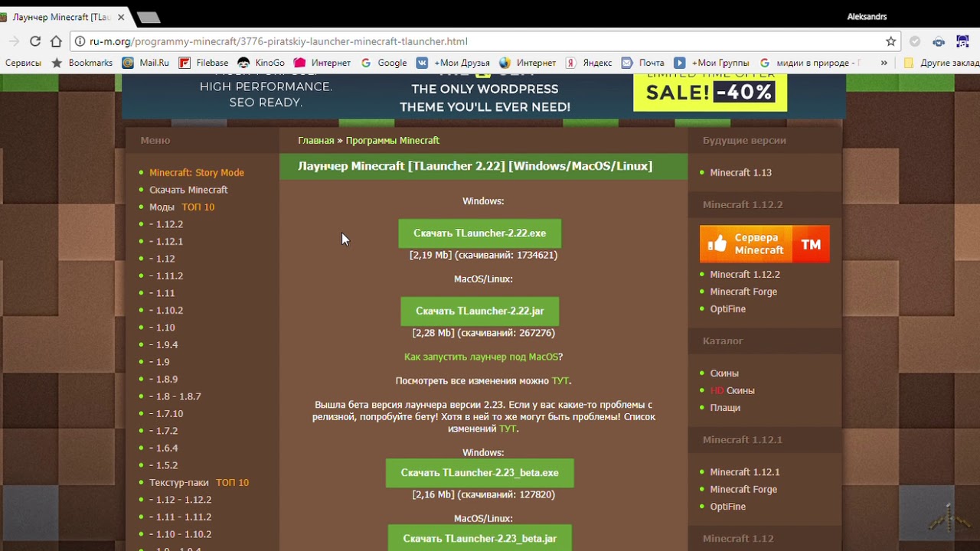This screenshot has height=551, width=980.
Task: Go to Главная breadcrumb link
Action: click(316, 140)
